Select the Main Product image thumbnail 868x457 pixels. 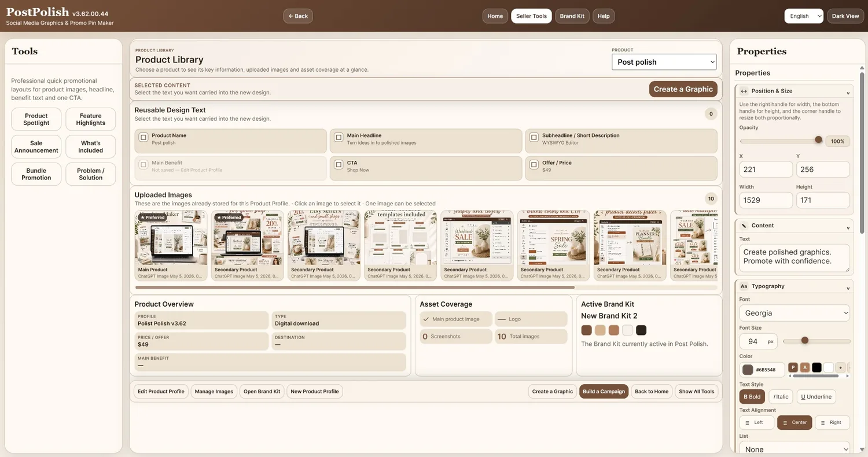pos(171,246)
